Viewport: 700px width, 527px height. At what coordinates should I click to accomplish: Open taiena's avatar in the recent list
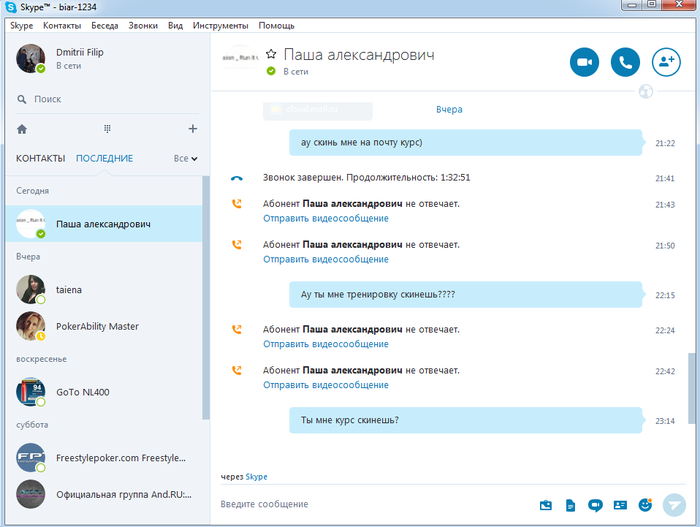(x=30, y=289)
